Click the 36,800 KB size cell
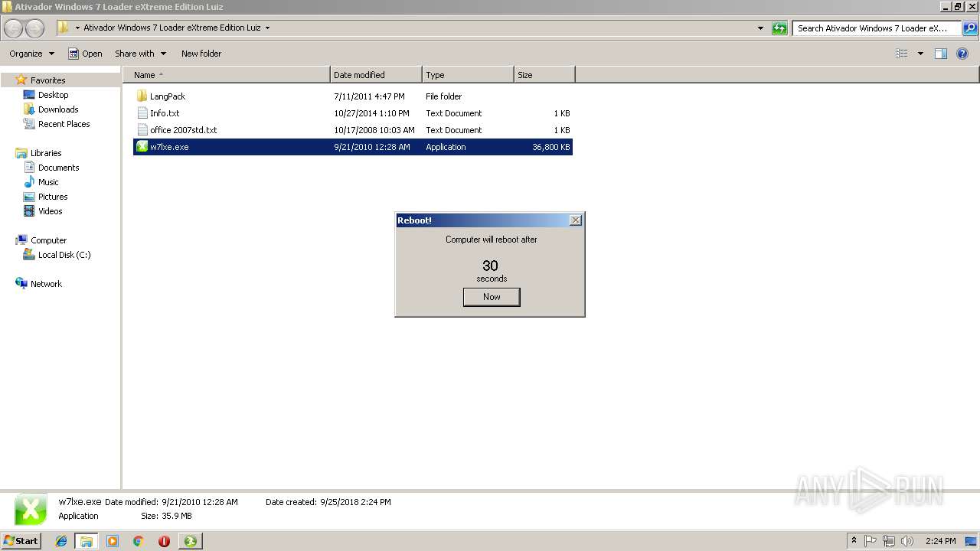Image resolution: width=980 pixels, height=551 pixels. tap(550, 147)
